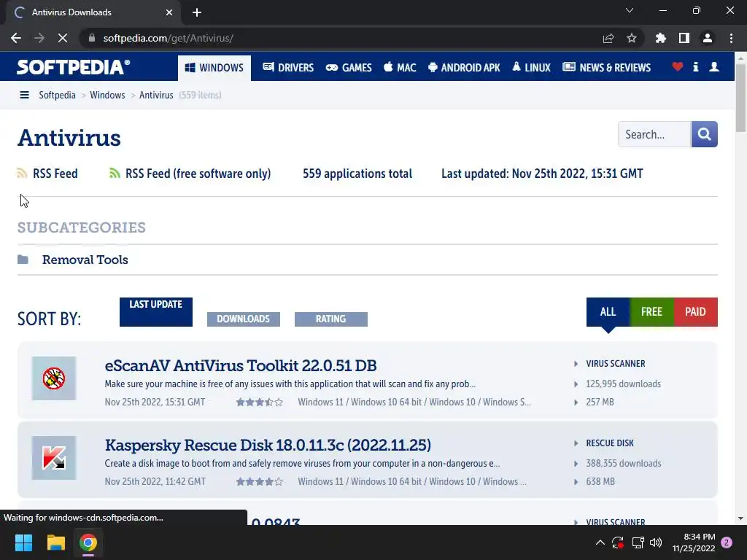This screenshot has height=560, width=747.
Task: Click the VIRUS SCANNER tag for eScanAV
Action: point(616,364)
